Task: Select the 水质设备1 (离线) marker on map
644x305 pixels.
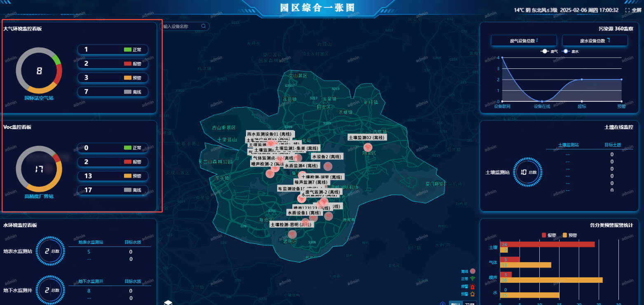Action: pyautogui.click(x=304, y=213)
